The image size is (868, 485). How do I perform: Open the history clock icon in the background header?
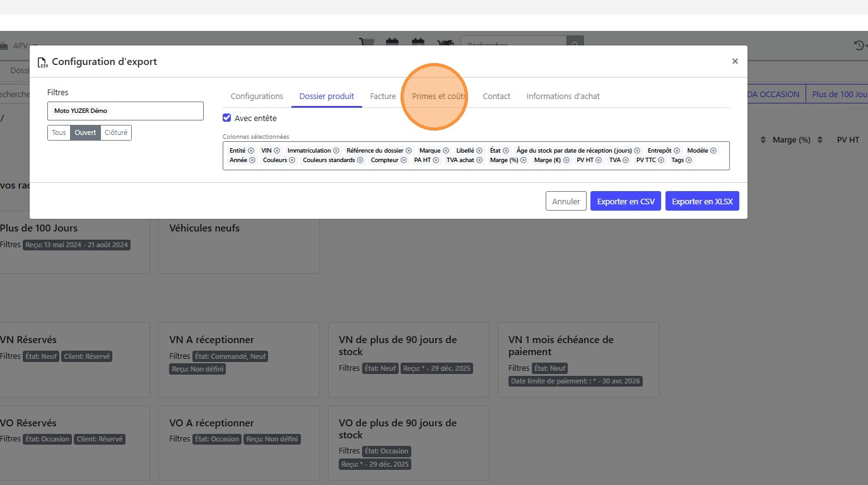coord(859,45)
